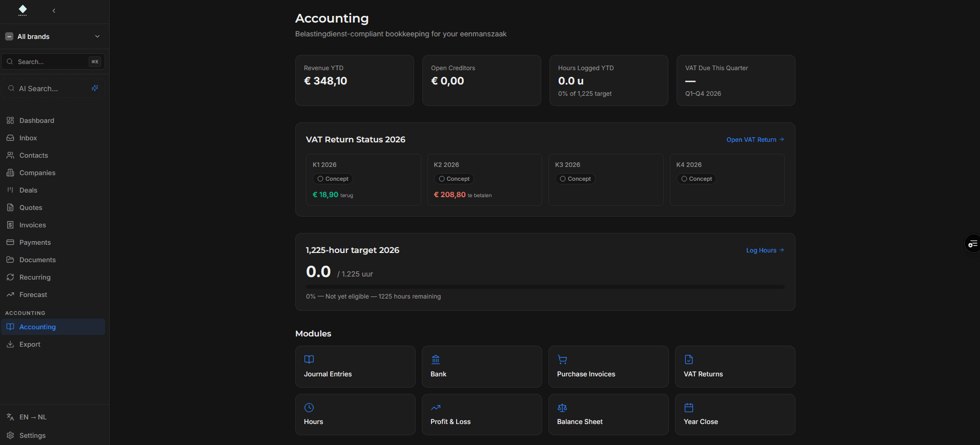Click the Contacts people icon
980x445 pixels.
click(x=10, y=155)
